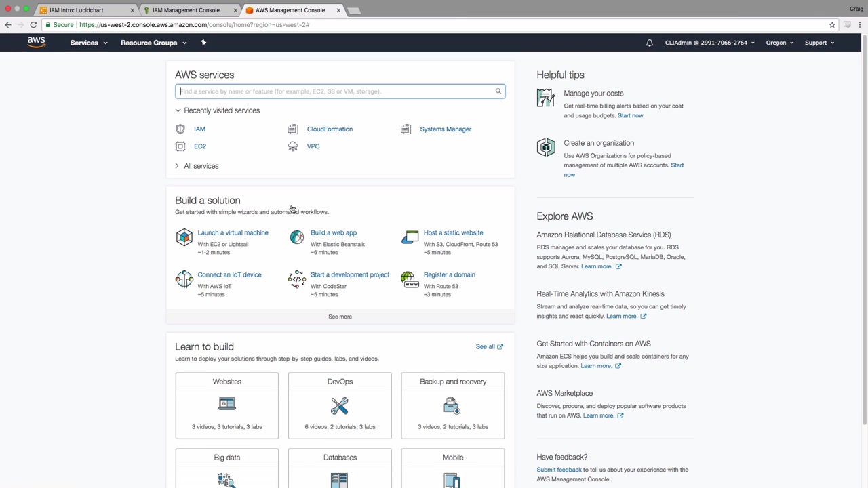Click the VPC cloud icon
Screen dimensions: 868x488
[293, 146]
